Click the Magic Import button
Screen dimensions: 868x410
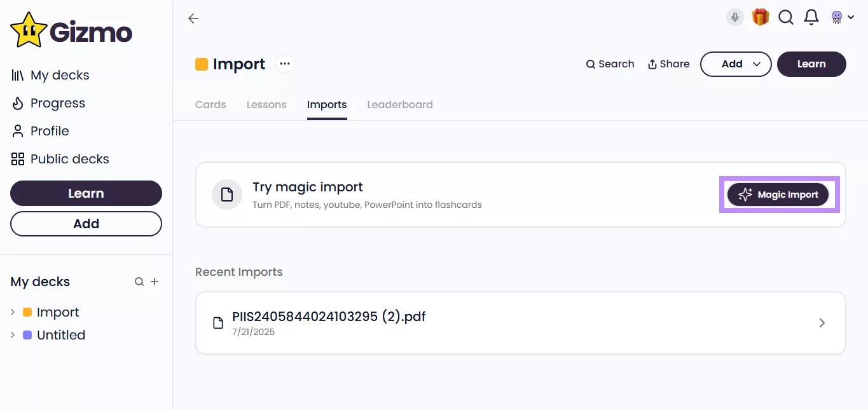click(x=778, y=195)
